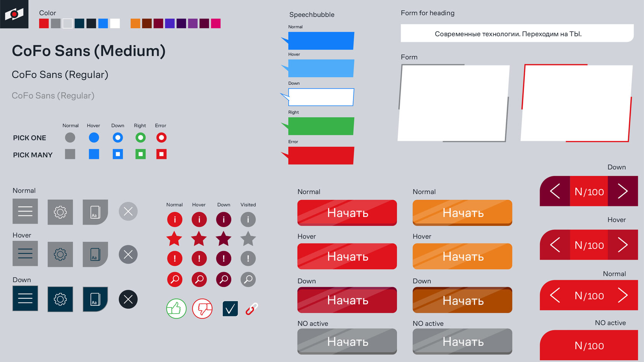Click the red chain link icon

pyautogui.click(x=251, y=309)
